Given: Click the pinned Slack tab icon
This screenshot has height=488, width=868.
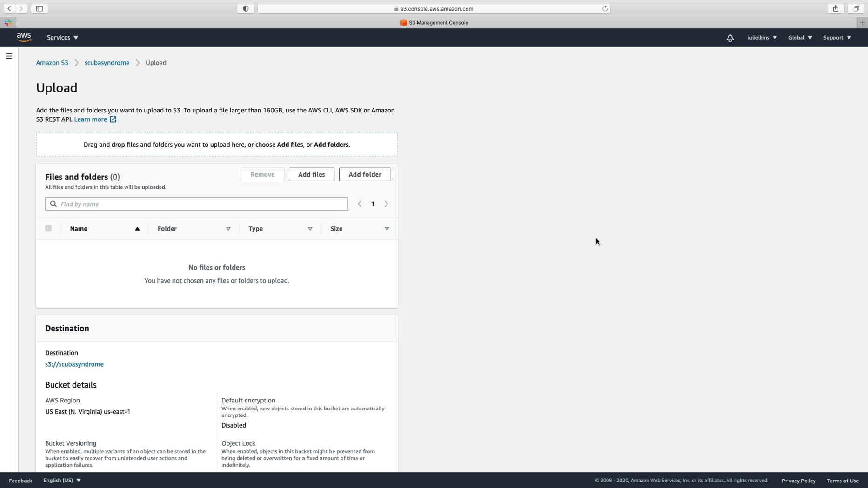Looking at the screenshot, I should 8,22.
